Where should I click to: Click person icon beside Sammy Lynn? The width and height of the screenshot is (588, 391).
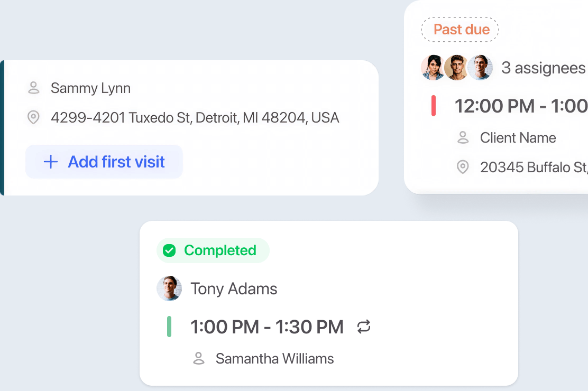tap(34, 88)
